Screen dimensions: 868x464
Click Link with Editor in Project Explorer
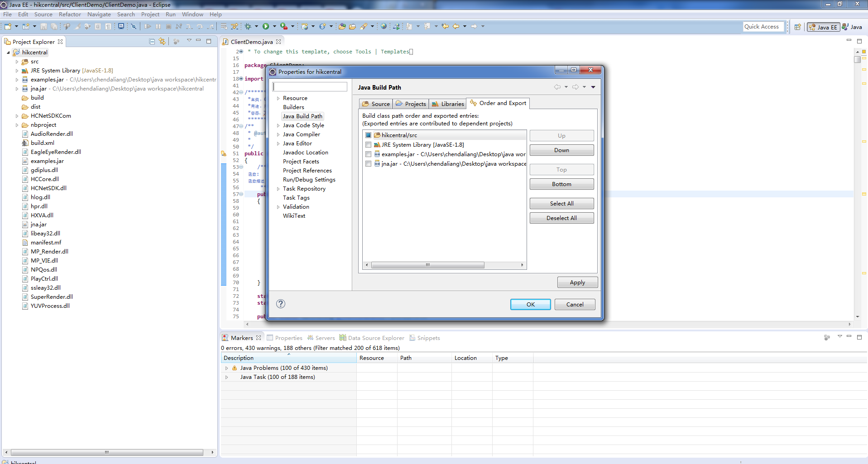(162, 42)
